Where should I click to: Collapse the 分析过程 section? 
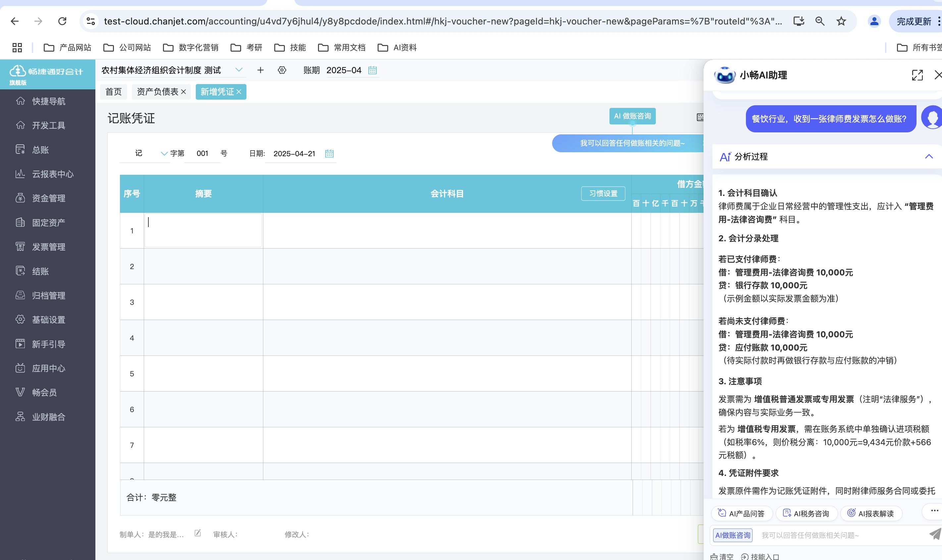929,157
